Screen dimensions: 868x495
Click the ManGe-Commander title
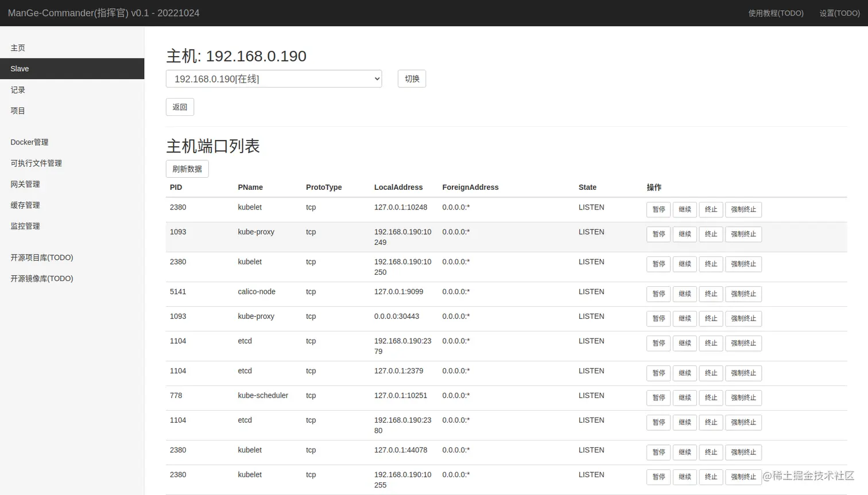[x=104, y=13]
